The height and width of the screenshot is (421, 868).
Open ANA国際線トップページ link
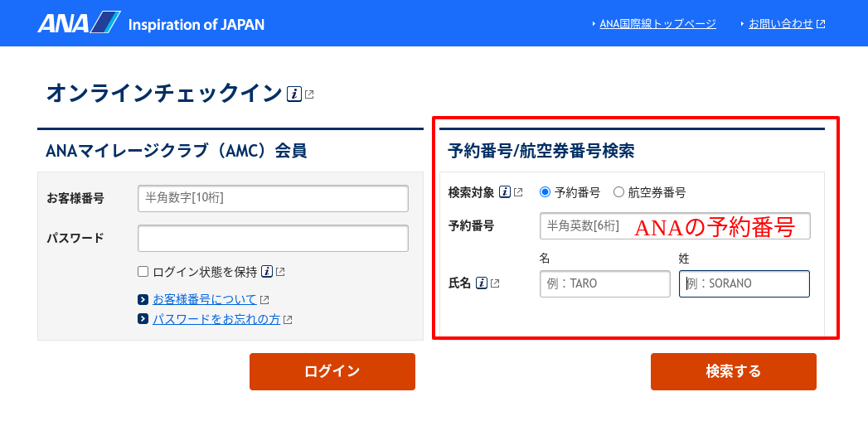657,24
